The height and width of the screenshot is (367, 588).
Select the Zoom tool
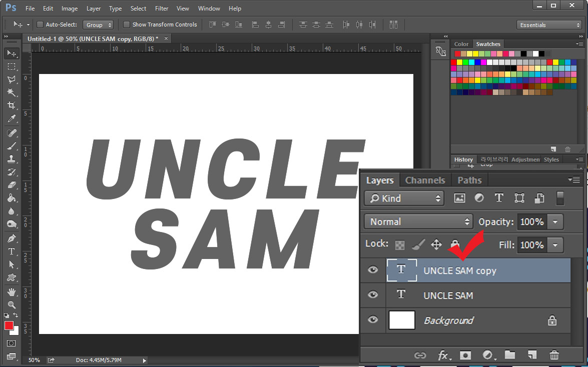[12, 305]
